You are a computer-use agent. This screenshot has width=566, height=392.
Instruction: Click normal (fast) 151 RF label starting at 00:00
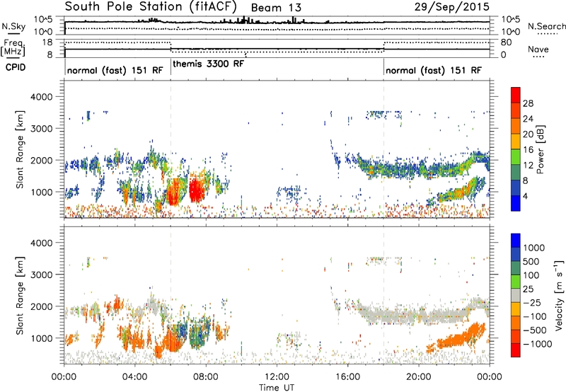115,70
